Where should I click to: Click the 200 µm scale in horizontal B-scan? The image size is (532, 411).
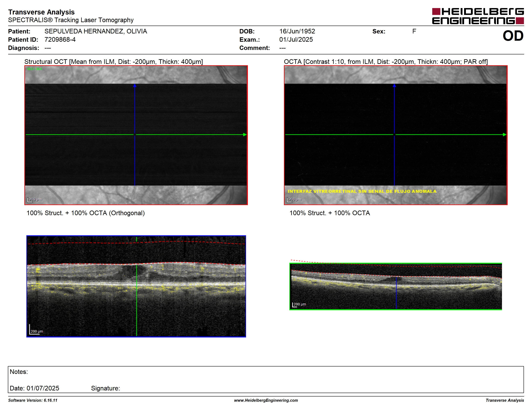coord(299,305)
